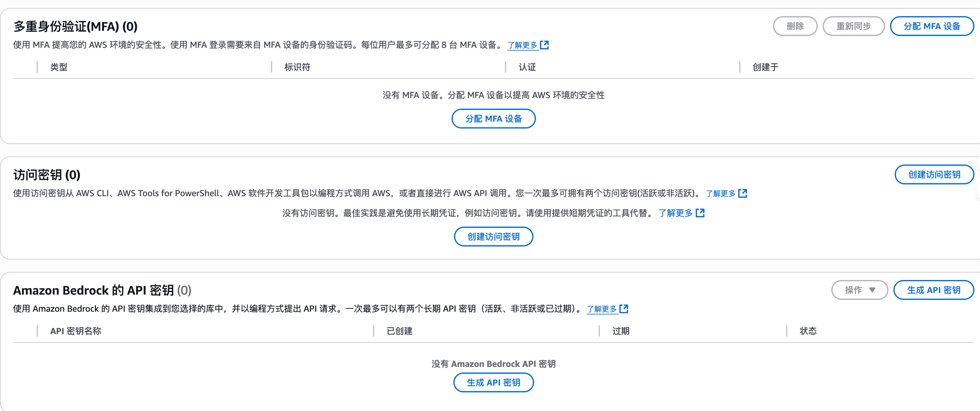Click the centered 分配 MFA 设备 button
980x411 pixels.
coord(493,118)
